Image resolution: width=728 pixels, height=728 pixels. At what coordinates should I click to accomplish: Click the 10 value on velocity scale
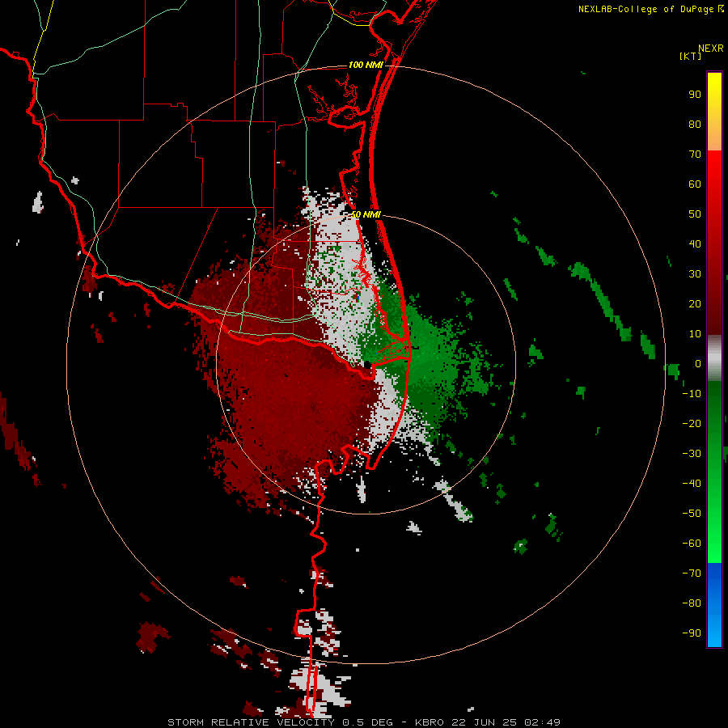point(695,334)
